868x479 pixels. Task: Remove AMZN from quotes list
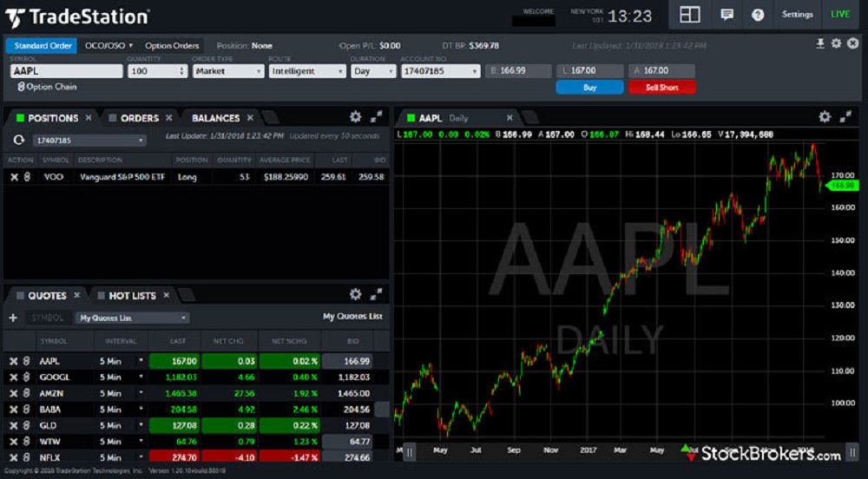click(x=13, y=393)
